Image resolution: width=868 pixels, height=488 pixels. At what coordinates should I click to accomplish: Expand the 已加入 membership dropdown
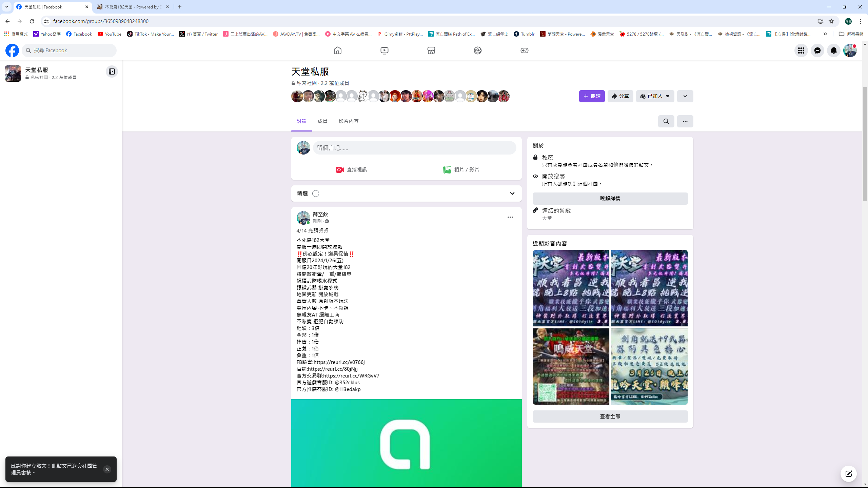point(655,96)
